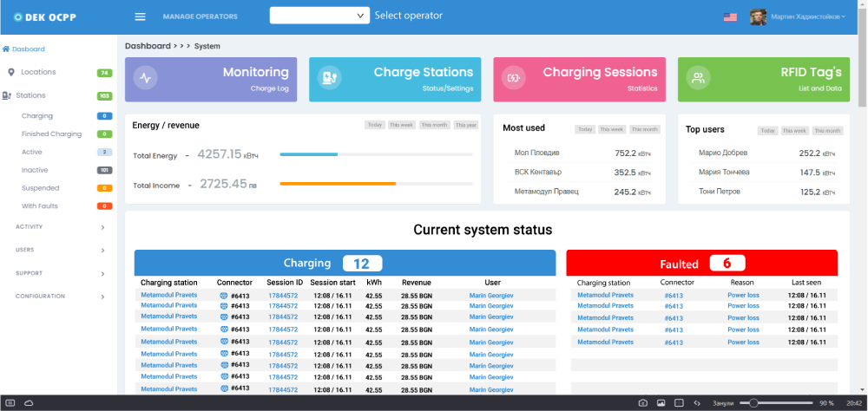Click the US flag language icon

click(x=730, y=16)
